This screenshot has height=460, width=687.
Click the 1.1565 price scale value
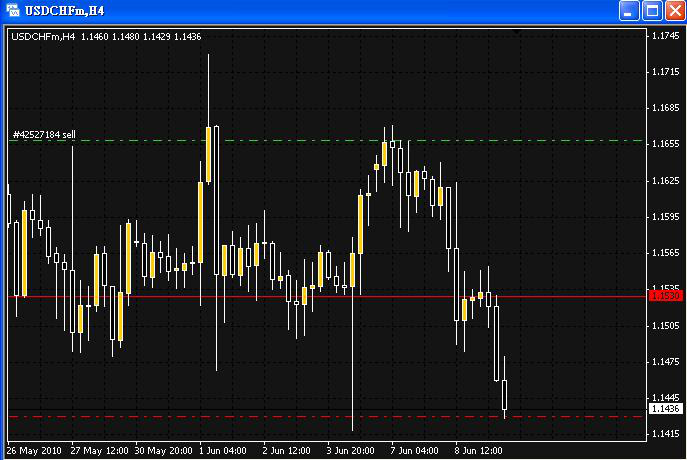point(666,253)
